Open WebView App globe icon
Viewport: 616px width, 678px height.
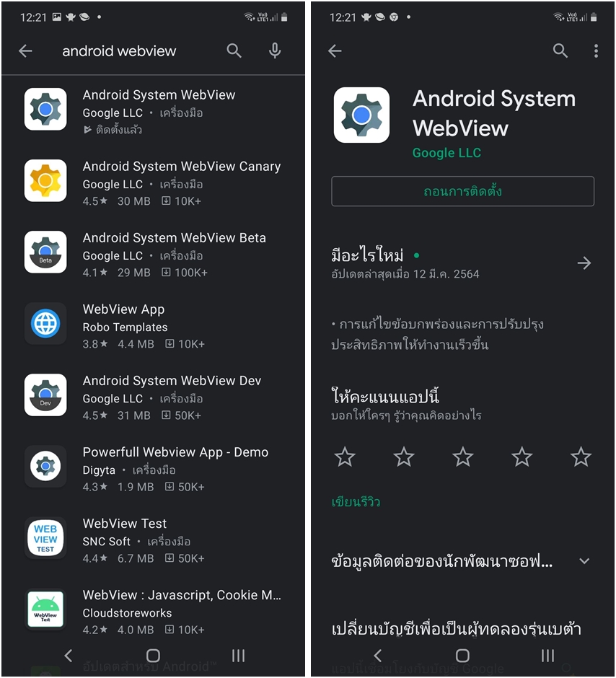pyautogui.click(x=45, y=323)
